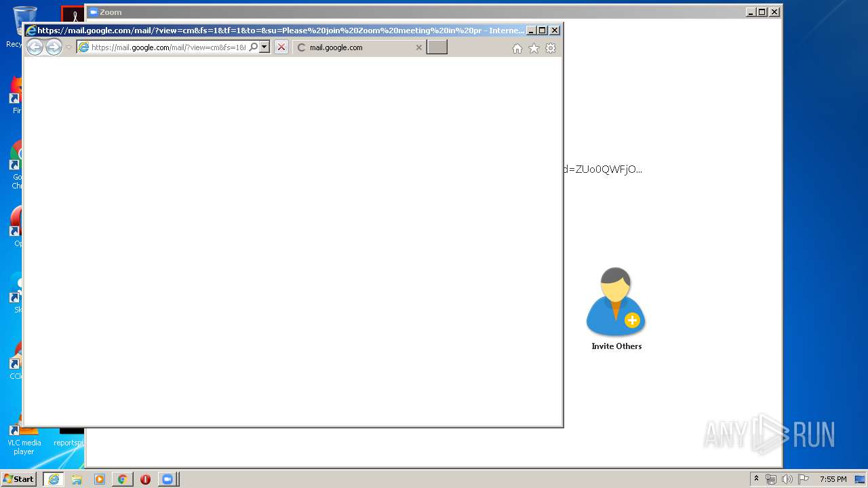Click the volume speaker tray icon
The height and width of the screenshot is (488, 868).
787,479
